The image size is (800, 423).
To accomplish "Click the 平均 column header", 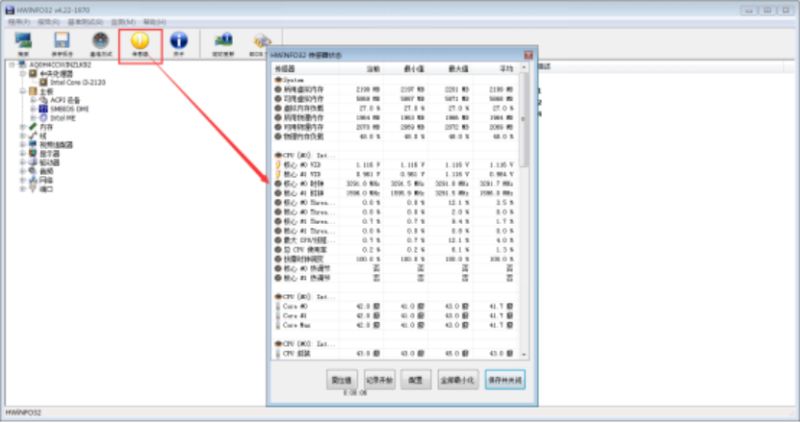I will (496, 68).
